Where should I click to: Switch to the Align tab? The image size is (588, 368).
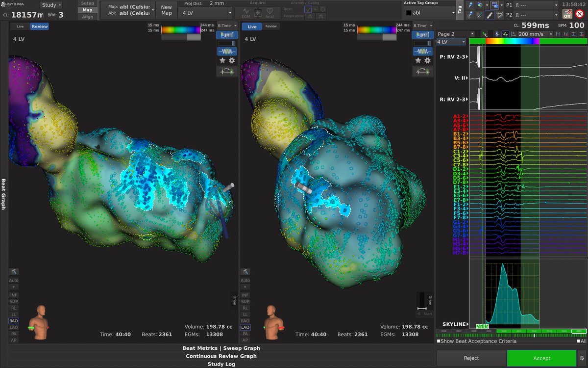click(87, 17)
